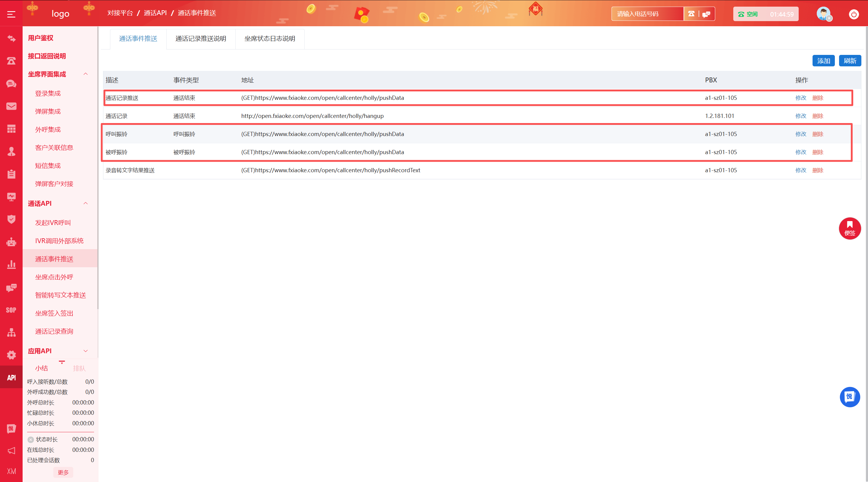
Task: Open the robot sidebar icon
Action: click(11, 242)
